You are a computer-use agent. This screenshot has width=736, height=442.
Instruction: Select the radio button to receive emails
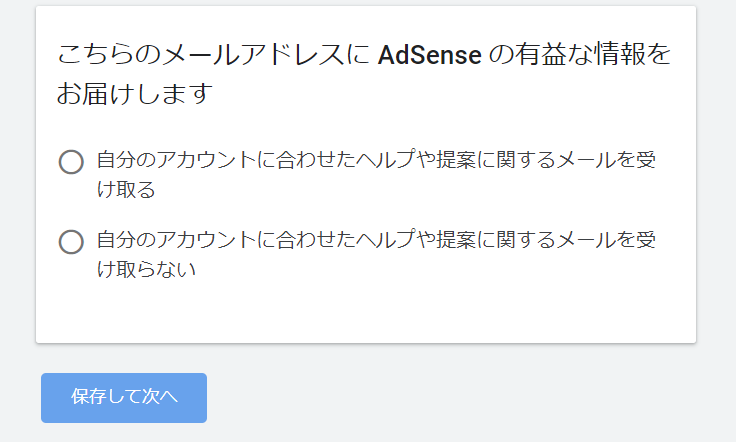tap(71, 162)
